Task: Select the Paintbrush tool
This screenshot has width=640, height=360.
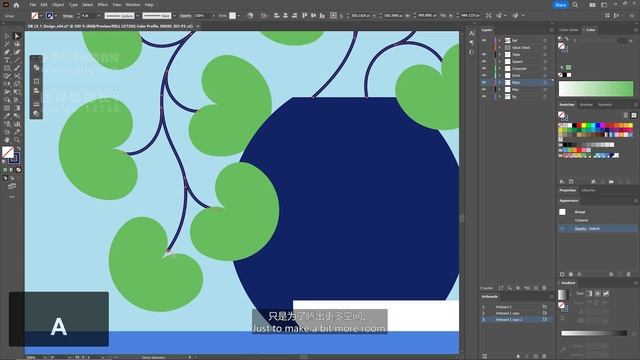Action: (x=17, y=68)
